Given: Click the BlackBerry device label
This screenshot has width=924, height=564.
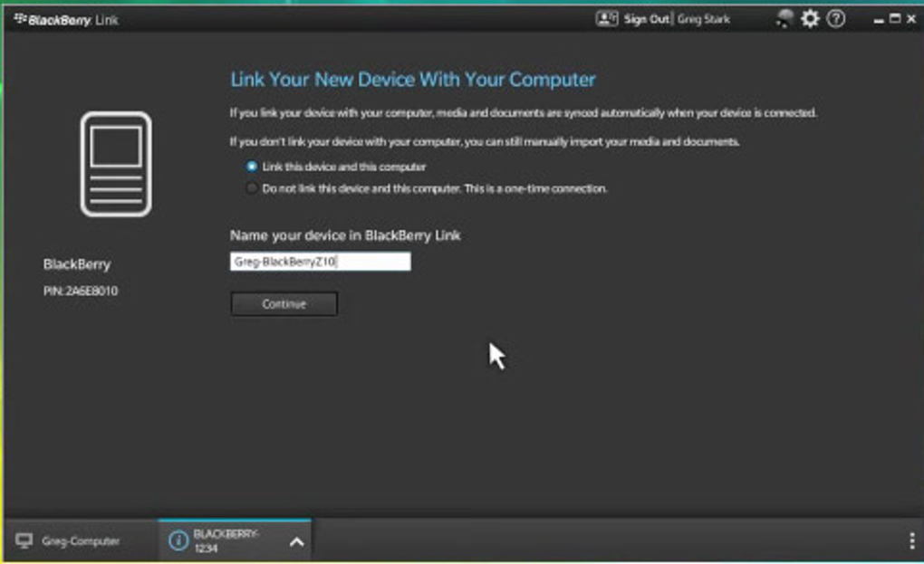Looking at the screenshot, I should (77, 264).
